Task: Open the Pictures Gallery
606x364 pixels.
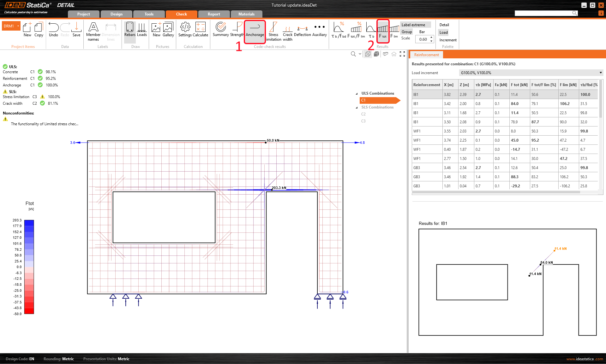Action: [168, 30]
